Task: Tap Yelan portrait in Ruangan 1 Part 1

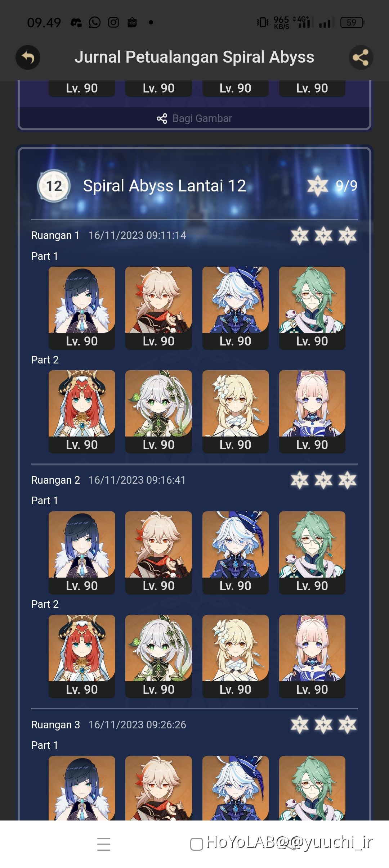Action: tap(82, 308)
